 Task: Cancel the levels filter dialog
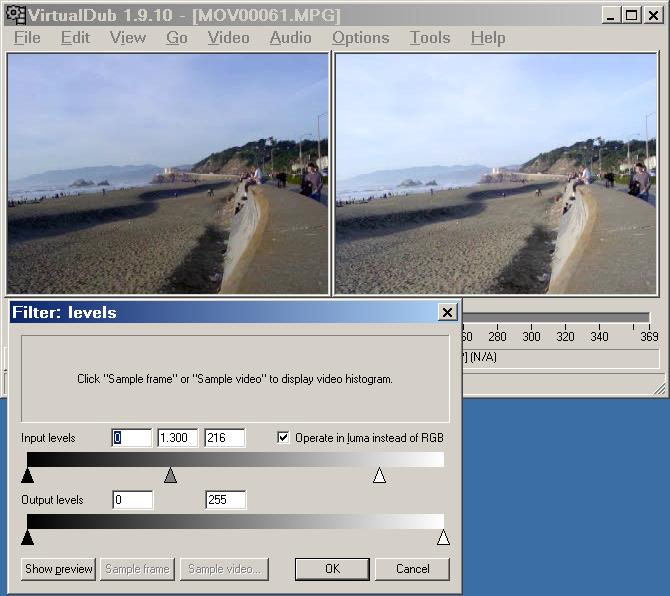(412, 569)
